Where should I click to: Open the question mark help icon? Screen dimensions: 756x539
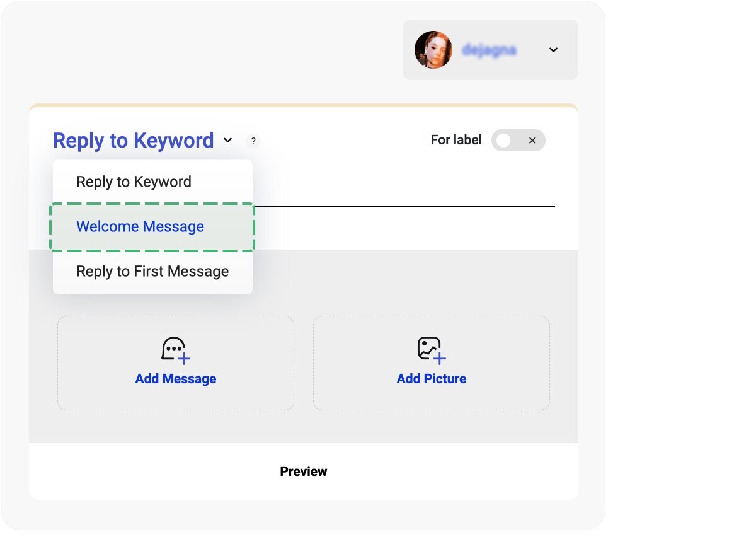pos(253,141)
